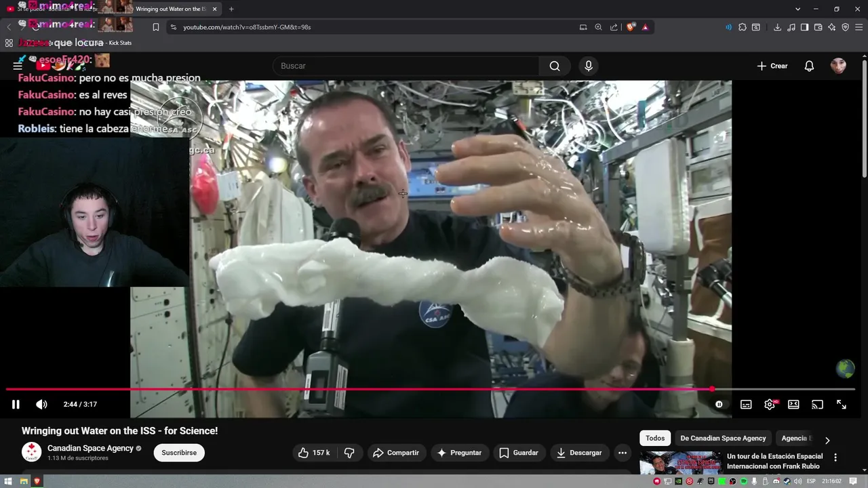Toggle subtitles on the player

coord(746,405)
